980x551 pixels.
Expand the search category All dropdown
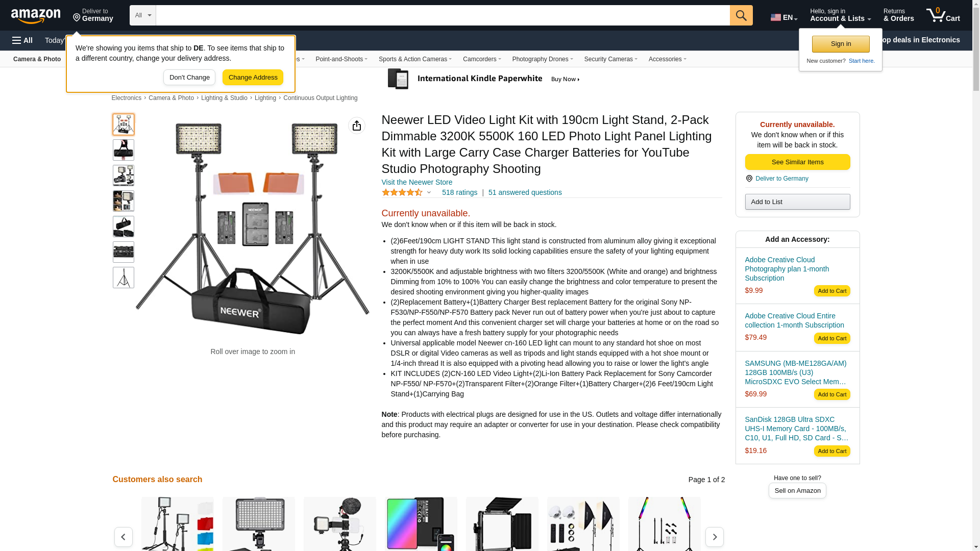[143, 15]
